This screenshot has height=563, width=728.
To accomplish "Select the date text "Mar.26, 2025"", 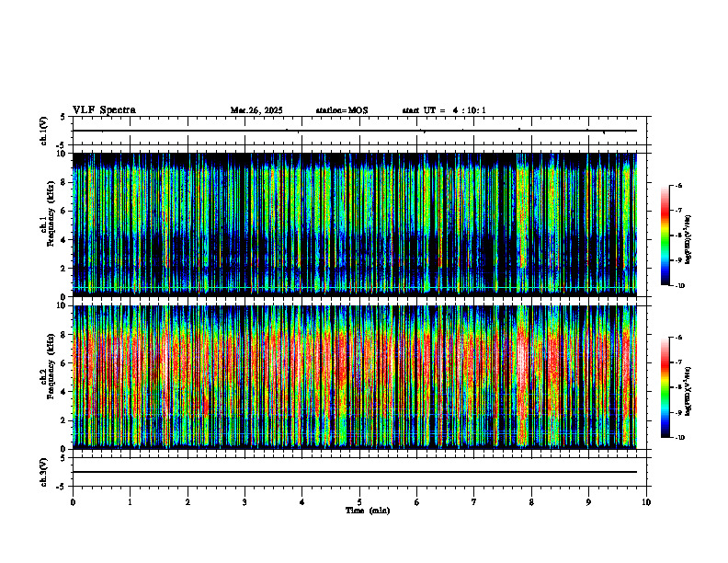I will 256,110.
